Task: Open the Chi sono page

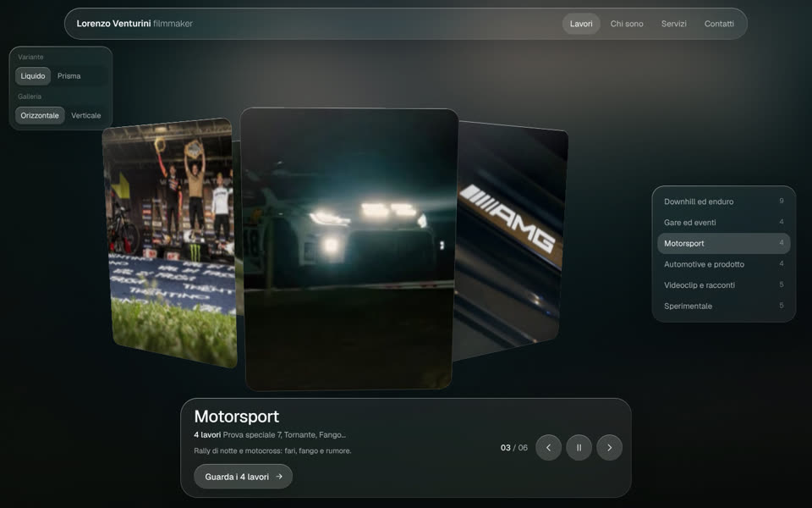Action: click(x=627, y=24)
